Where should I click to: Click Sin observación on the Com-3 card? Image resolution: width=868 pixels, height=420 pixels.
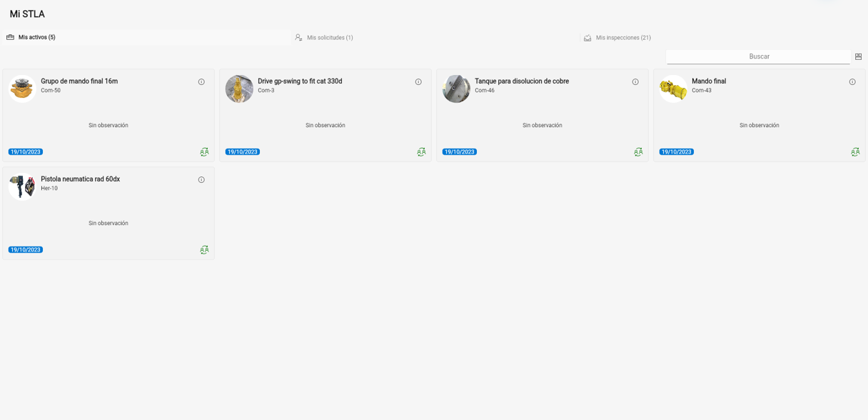[x=325, y=126]
